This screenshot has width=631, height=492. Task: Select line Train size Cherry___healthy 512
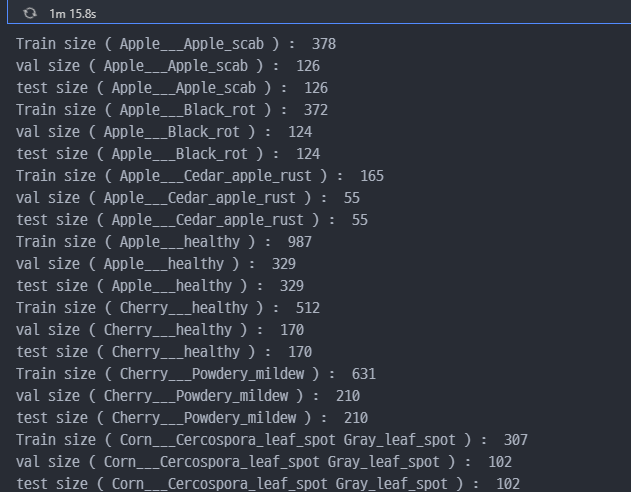tap(168, 308)
